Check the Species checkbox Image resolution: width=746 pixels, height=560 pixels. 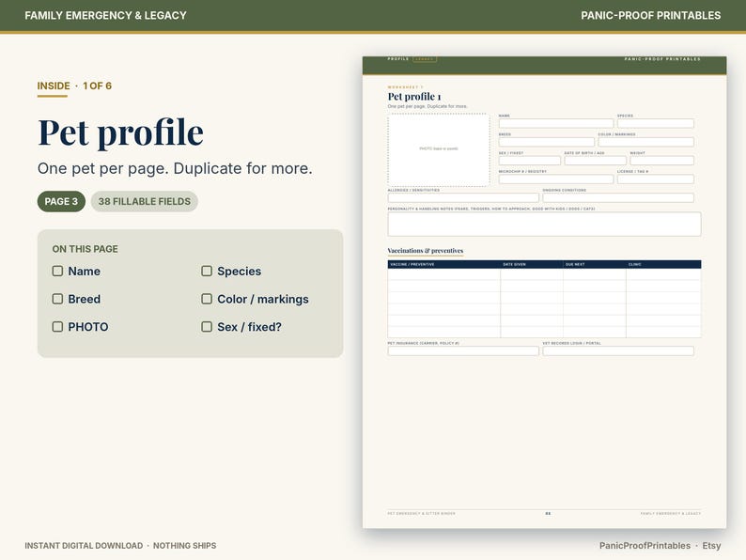[x=207, y=272]
